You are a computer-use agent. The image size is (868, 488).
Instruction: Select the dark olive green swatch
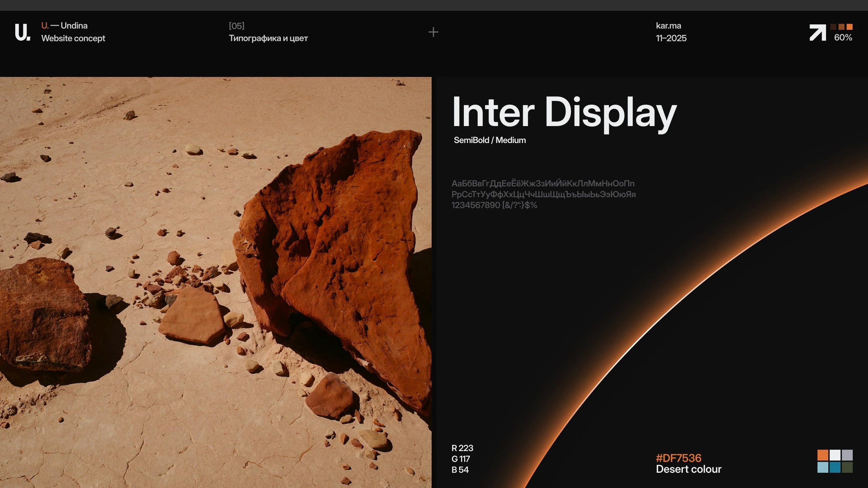click(x=847, y=467)
